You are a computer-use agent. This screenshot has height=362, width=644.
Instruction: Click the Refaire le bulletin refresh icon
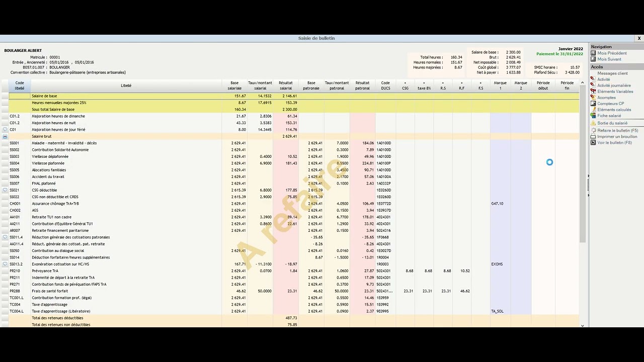pyautogui.click(x=593, y=131)
